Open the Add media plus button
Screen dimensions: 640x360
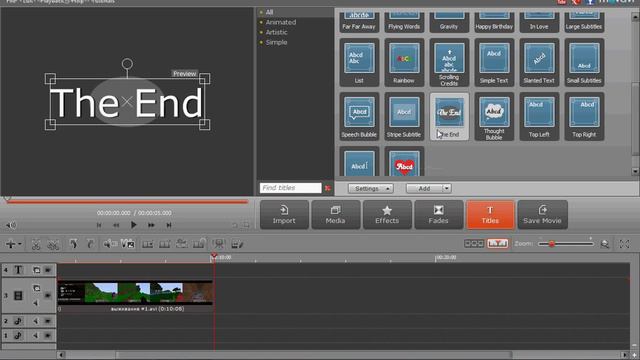13,244
